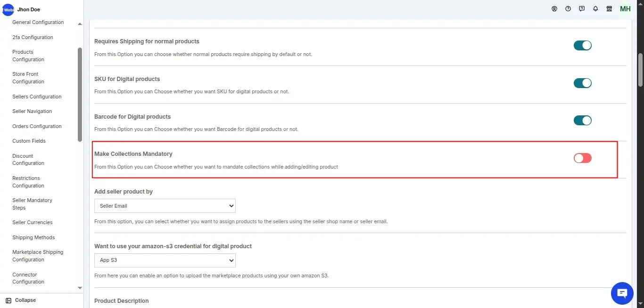644x308 pixels.
Task: Open the amazon-s3 credential dropdown
Action: tap(165, 260)
